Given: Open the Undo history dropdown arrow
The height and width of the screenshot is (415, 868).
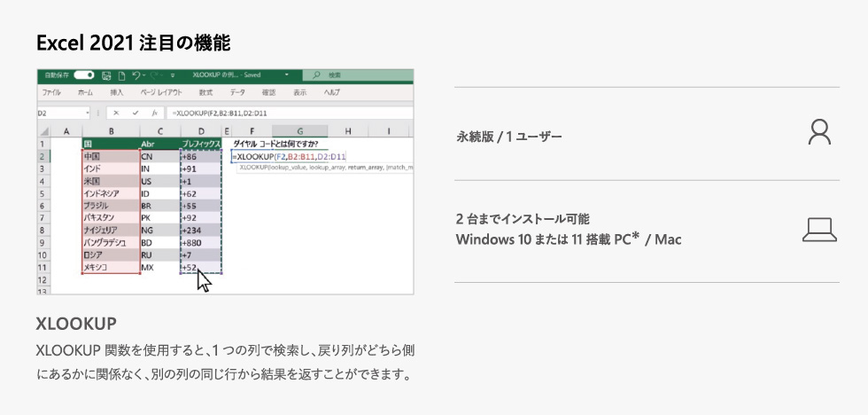Looking at the screenshot, I should click(x=143, y=75).
